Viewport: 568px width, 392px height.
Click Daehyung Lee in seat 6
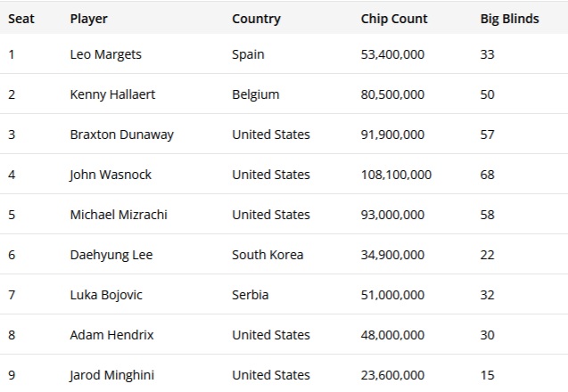click(x=111, y=255)
